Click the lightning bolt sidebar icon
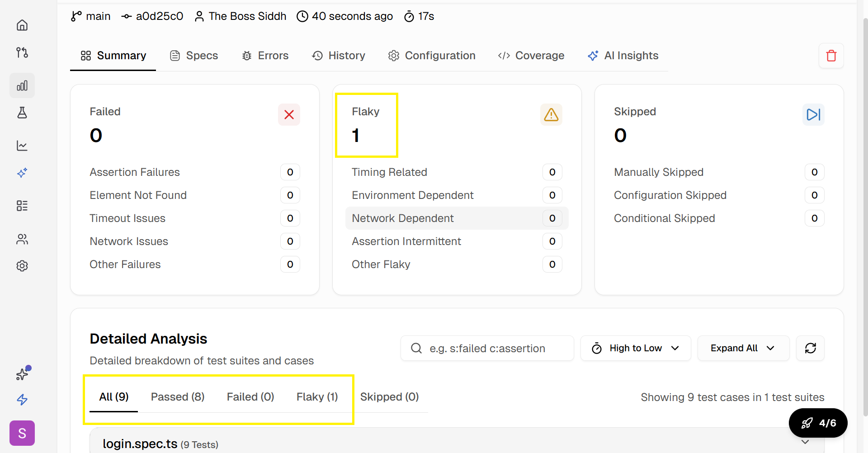This screenshot has height=453, width=868. (22, 400)
